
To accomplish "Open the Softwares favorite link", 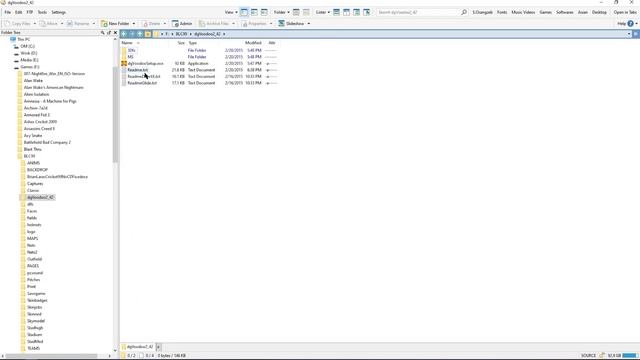I will click(565, 12).
